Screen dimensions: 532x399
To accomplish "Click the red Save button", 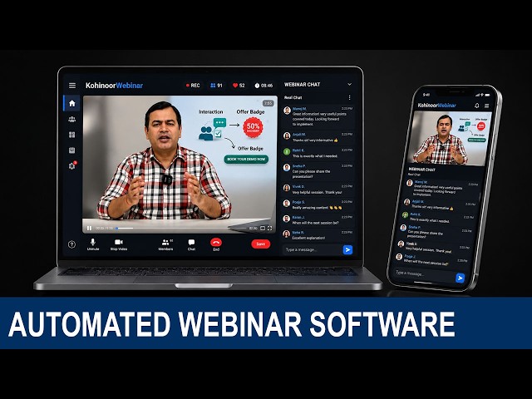I will pos(260,244).
